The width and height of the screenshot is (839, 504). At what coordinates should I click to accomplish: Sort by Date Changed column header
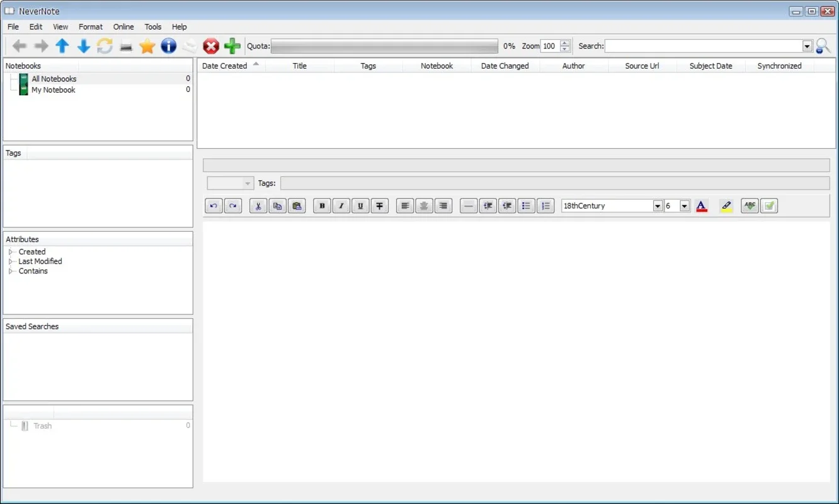point(505,66)
